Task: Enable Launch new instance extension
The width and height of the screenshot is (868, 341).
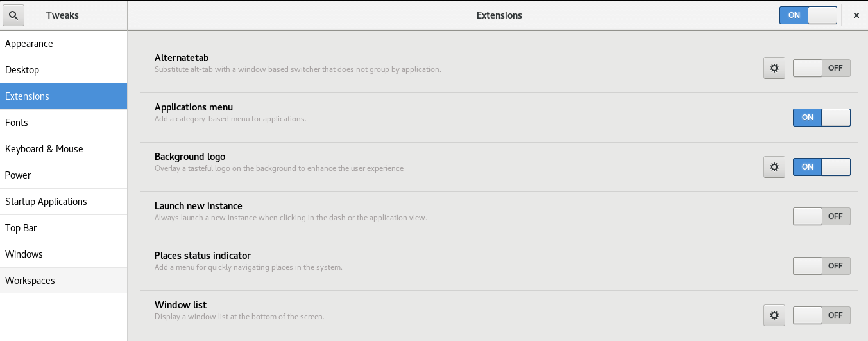Action: pos(822,216)
